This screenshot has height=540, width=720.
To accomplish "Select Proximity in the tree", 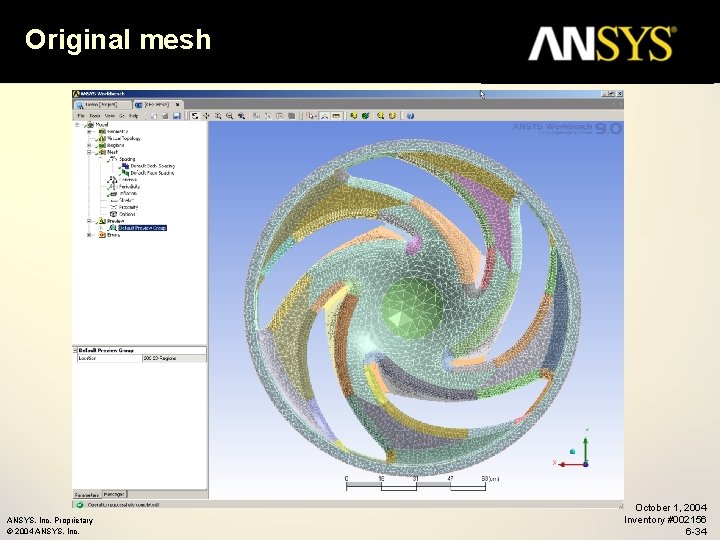I will click(x=129, y=207).
